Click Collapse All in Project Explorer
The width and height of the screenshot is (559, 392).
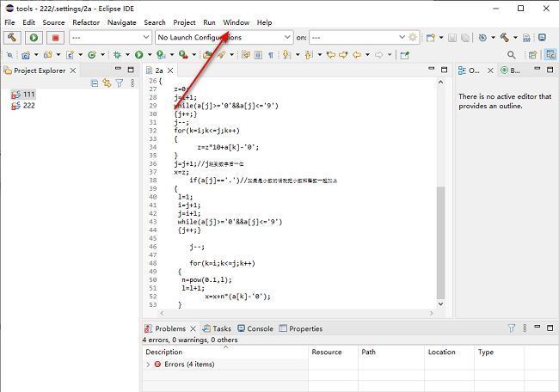coord(95,83)
